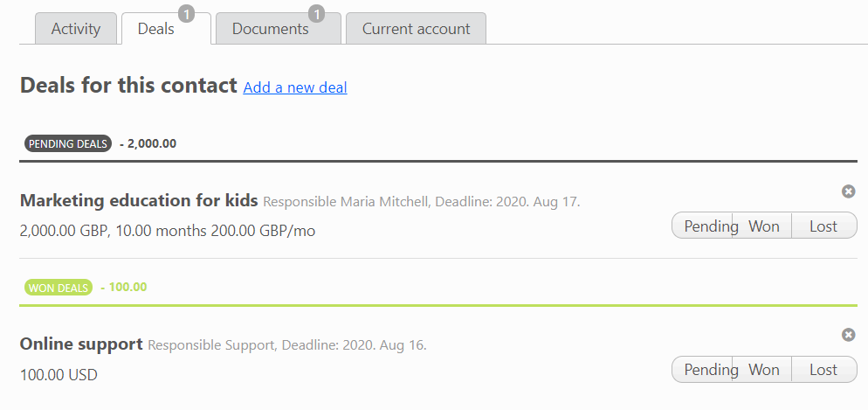
Task: Click the 2,000.00 GBP deal details line
Action: [x=167, y=231]
